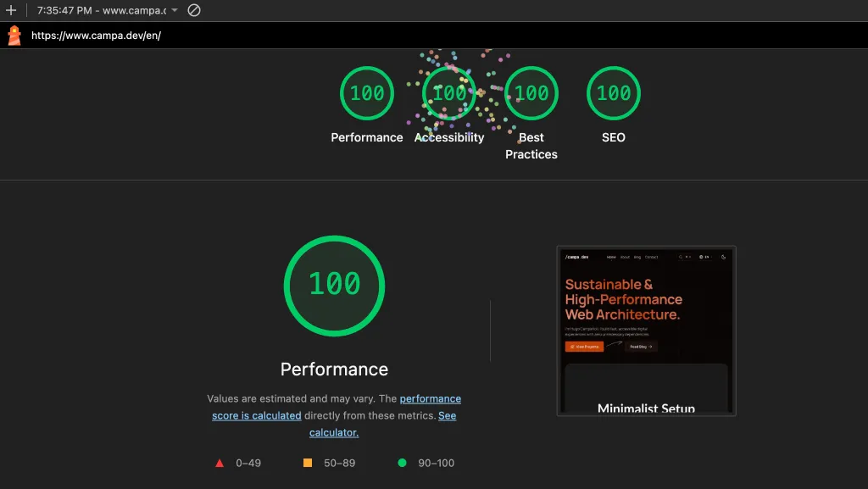Select the Accessibility score gauge
Viewport: 868px width, 489px height.
pos(448,93)
